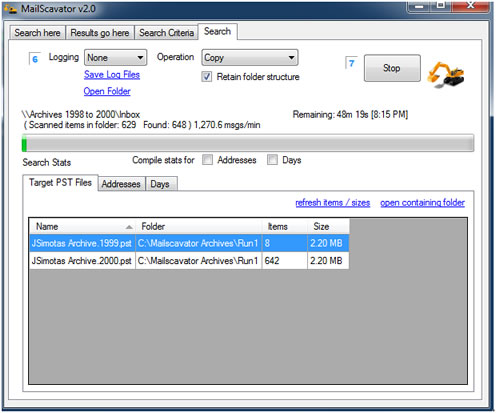
Task: Click the MailScavator title bar icon
Action: tap(11, 9)
